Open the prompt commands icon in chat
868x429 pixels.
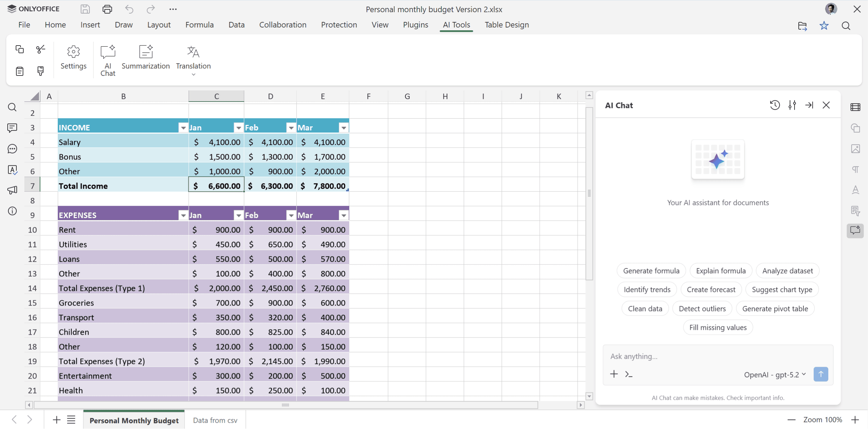click(629, 374)
